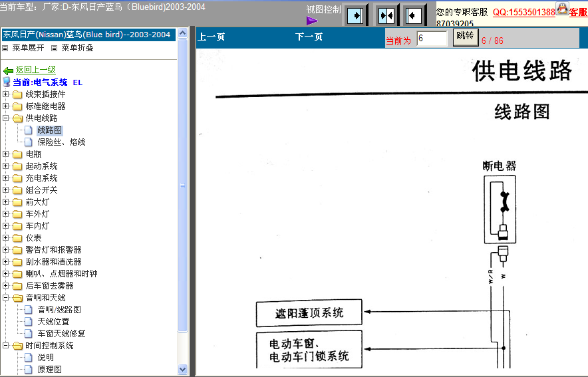Open the QQ:1553501388 contact link
The height and width of the screenshot is (377, 588).
(524, 13)
